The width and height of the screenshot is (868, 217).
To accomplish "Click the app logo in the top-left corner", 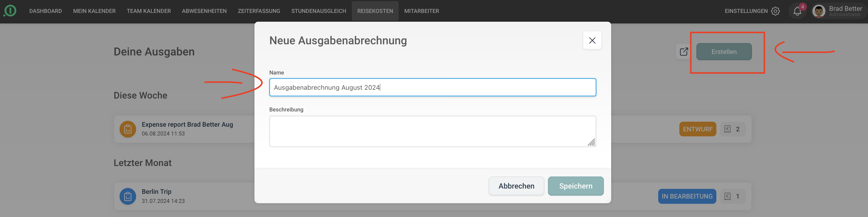I will [10, 11].
